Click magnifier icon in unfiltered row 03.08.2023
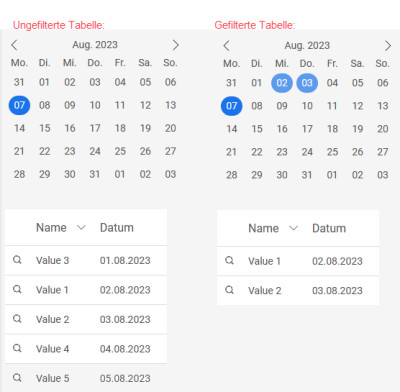Screen dimensions: 400x392 point(17,319)
